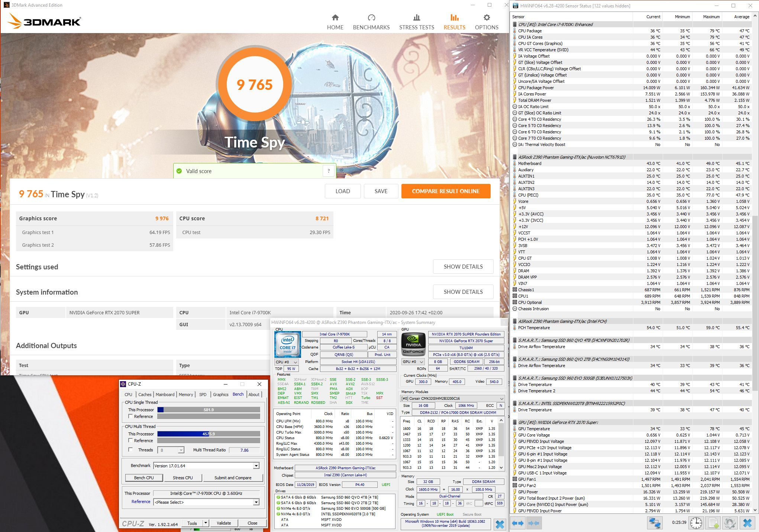Click the blue Reference link in CPU-Z
759x532 pixels.
[141, 502]
